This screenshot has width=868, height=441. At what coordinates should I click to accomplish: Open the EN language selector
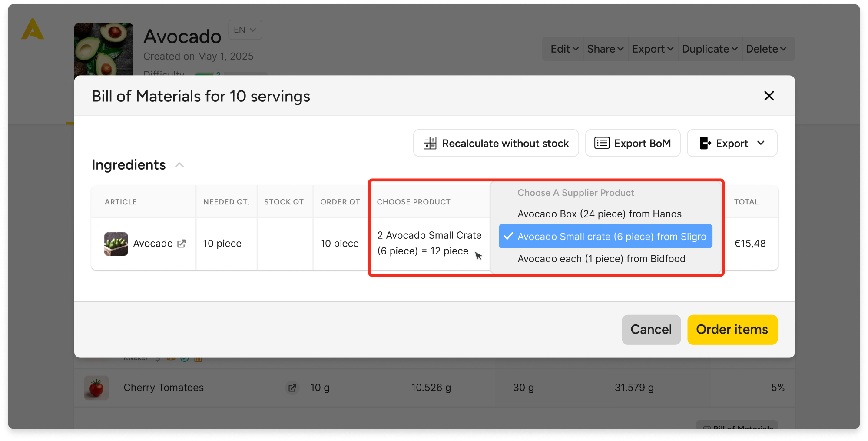(x=245, y=30)
